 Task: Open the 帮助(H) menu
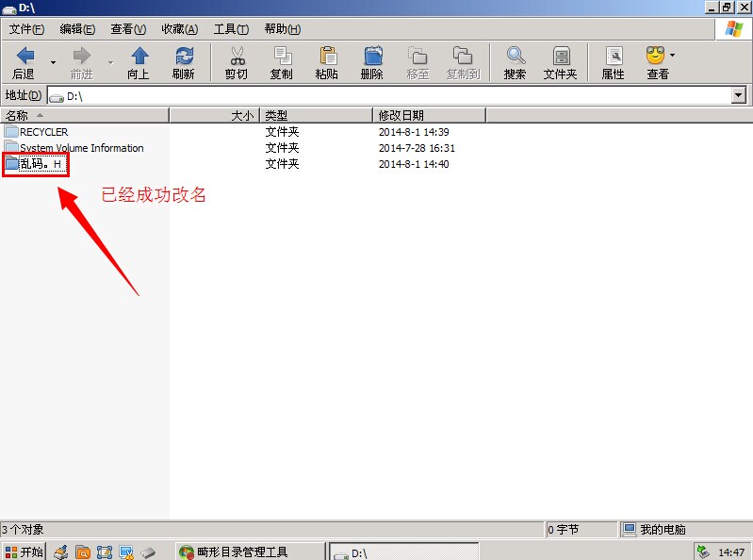(283, 29)
